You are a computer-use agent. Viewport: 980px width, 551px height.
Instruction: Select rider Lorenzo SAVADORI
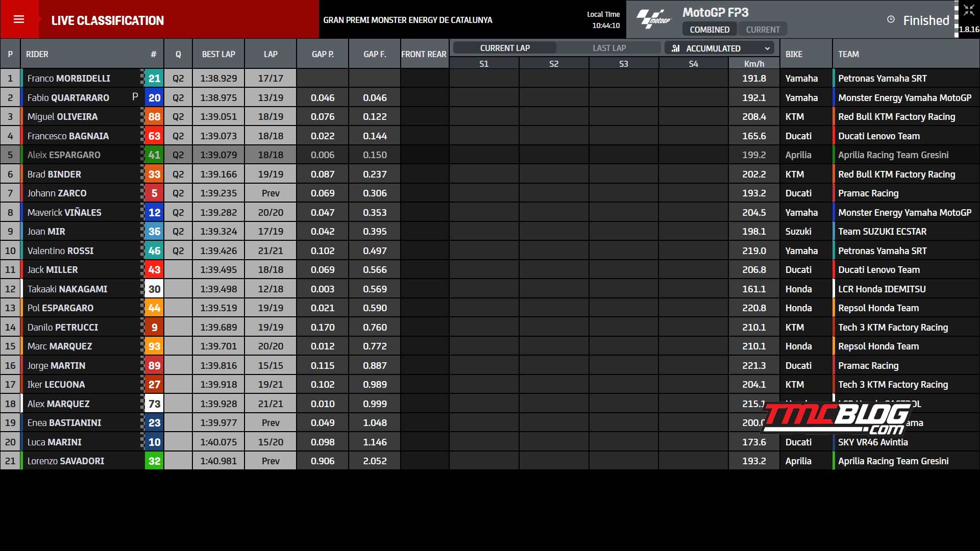click(66, 461)
